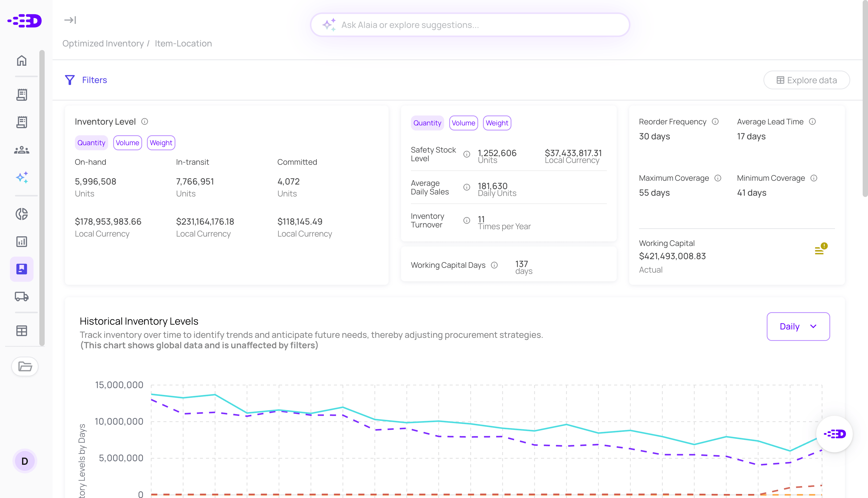Collapse the sidebar using the arrow icon
Viewport: 868px width, 498px height.
[70, 20]
